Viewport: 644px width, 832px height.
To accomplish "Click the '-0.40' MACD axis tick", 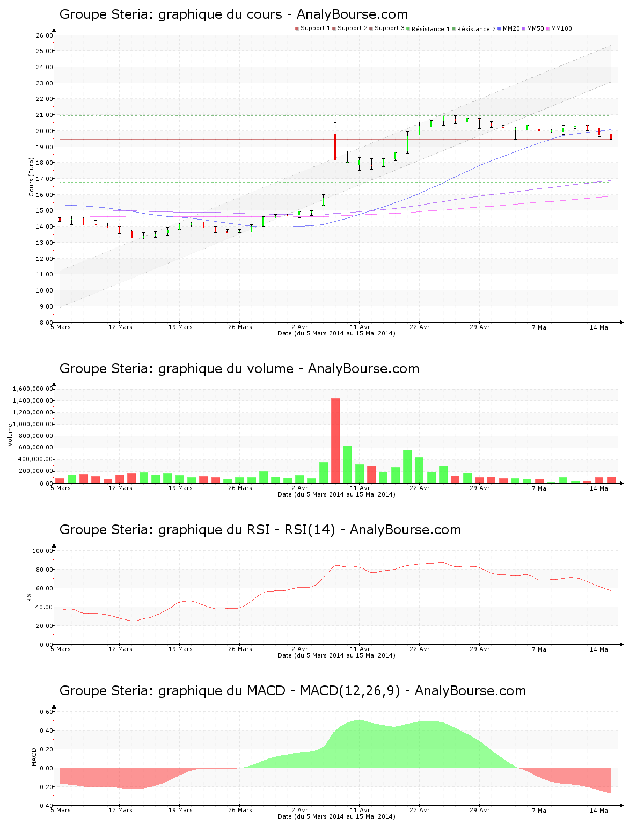I will point(46,806).
